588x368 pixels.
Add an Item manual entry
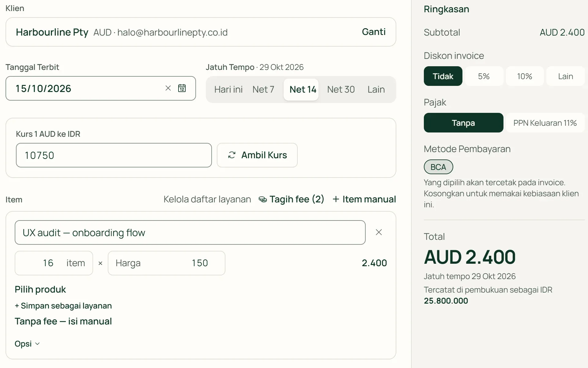point(364,199)
